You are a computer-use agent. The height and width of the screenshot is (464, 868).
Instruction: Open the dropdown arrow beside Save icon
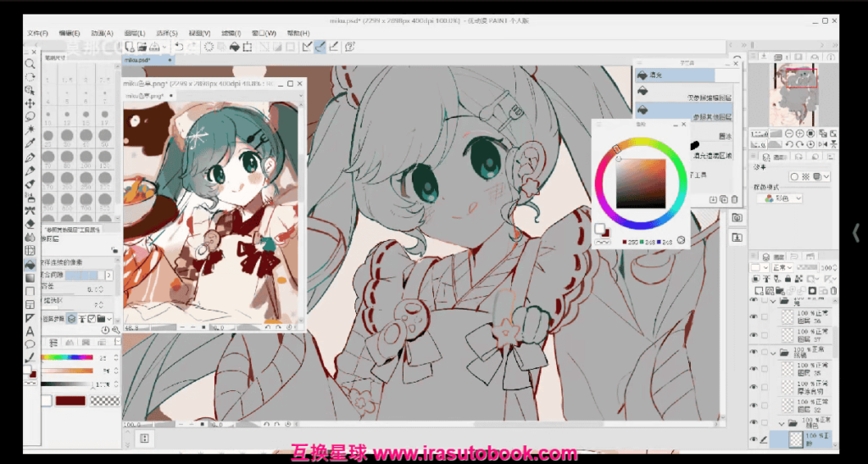pyautogui.click(x=165, y=47)
